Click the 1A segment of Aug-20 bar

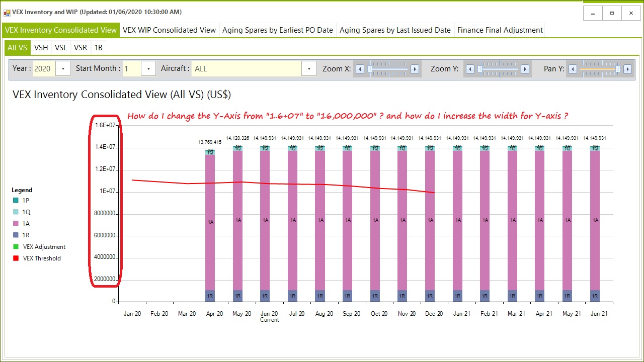[320, 220]
